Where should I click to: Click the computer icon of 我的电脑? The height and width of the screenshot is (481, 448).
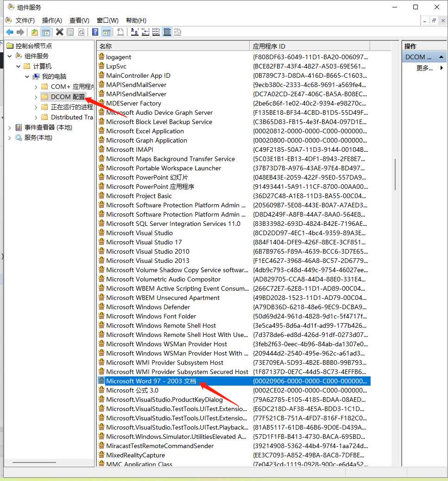36,76
